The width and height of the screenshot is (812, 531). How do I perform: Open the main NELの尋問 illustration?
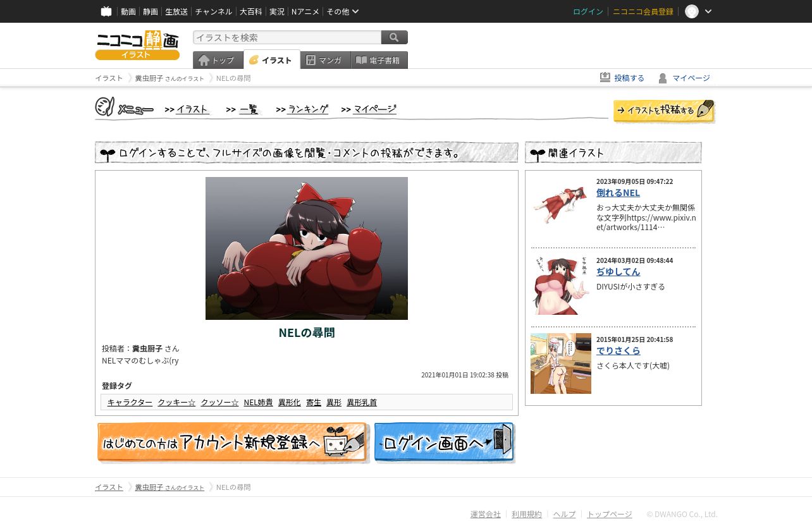coord(307,248)
